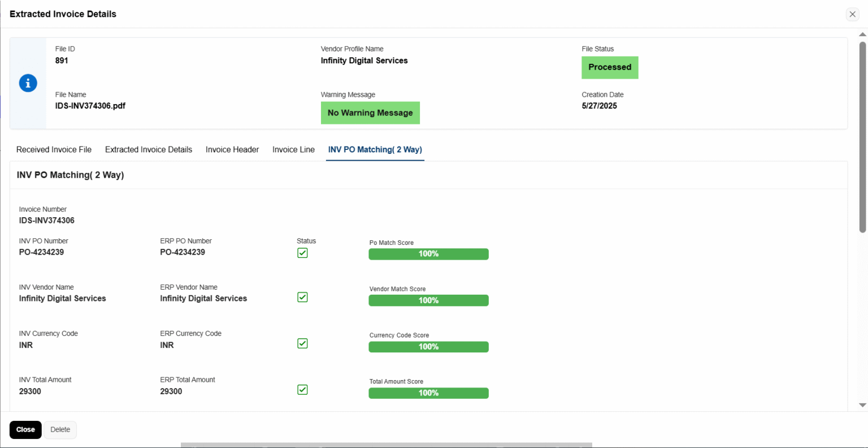Click the Vendor Match Score progress bar

coord(428,301)
